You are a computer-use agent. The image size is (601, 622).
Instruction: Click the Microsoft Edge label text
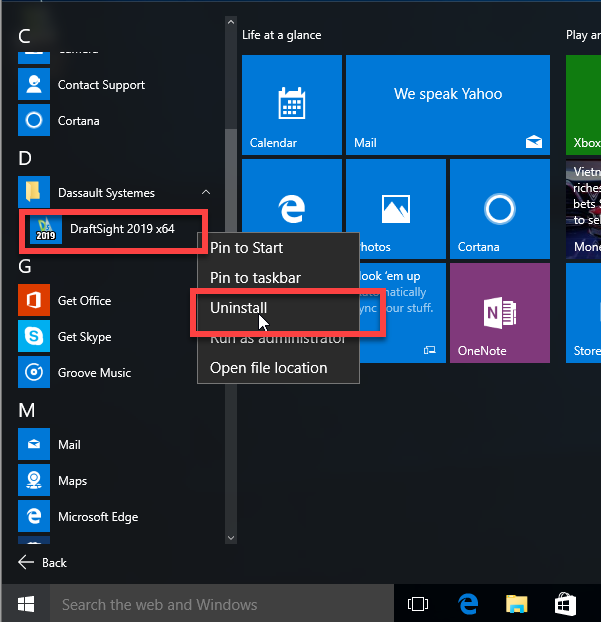(x=98, y=517)
